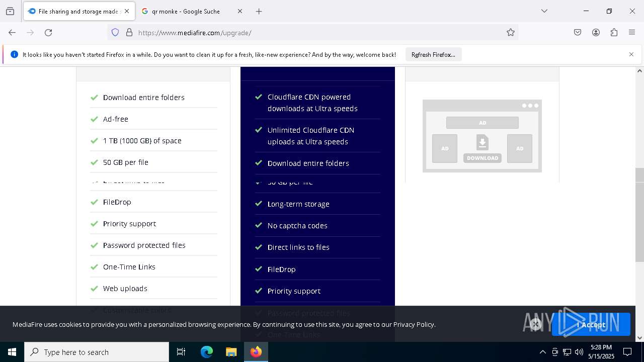Click 'One-Time Links' in left plan
The width and height of the screenshot is (644, 362).
[129, 267]
